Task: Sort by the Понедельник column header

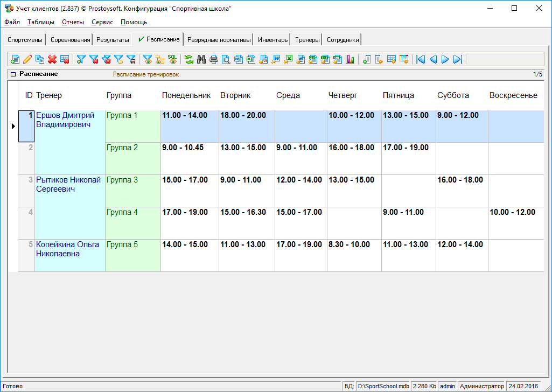Action: click(186, 95)
